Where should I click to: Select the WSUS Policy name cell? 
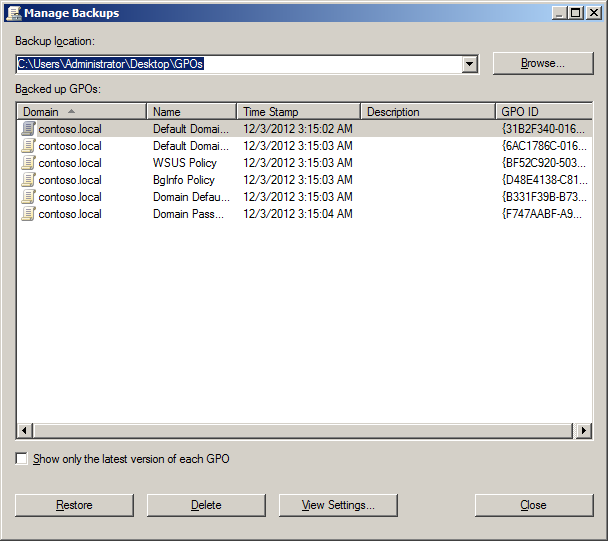[x=185, y=163]
